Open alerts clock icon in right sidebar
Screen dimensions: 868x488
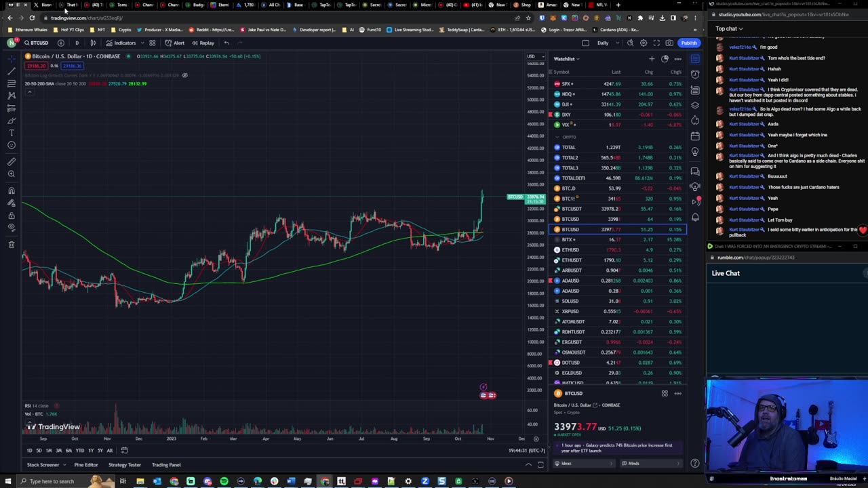coord(695,74)
